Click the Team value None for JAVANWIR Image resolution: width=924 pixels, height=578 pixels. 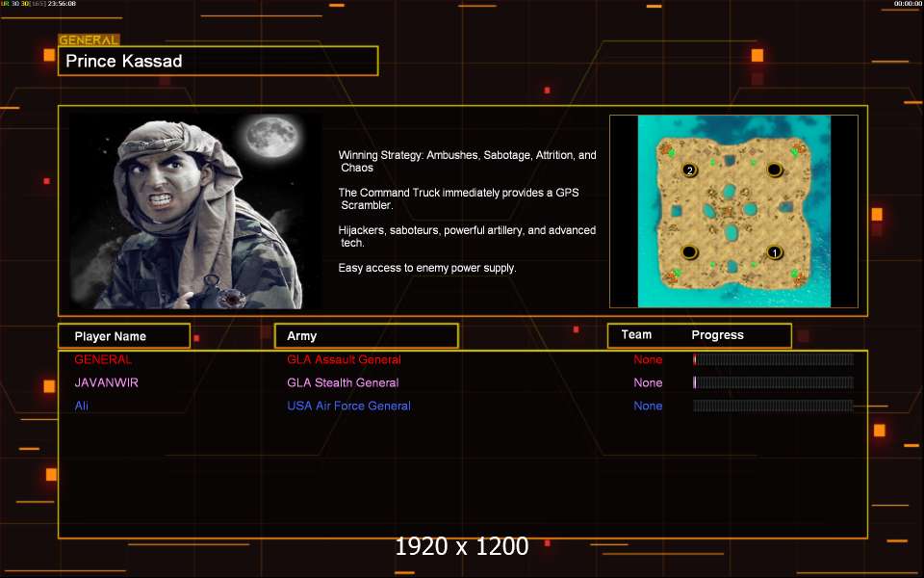[x=648, y=382]
